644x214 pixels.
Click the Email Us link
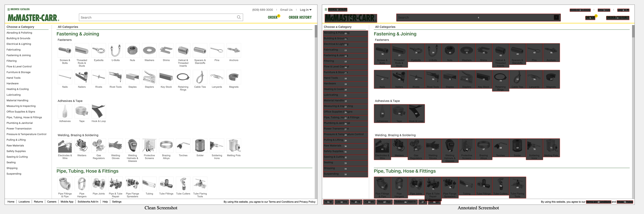tap(286, 10)
